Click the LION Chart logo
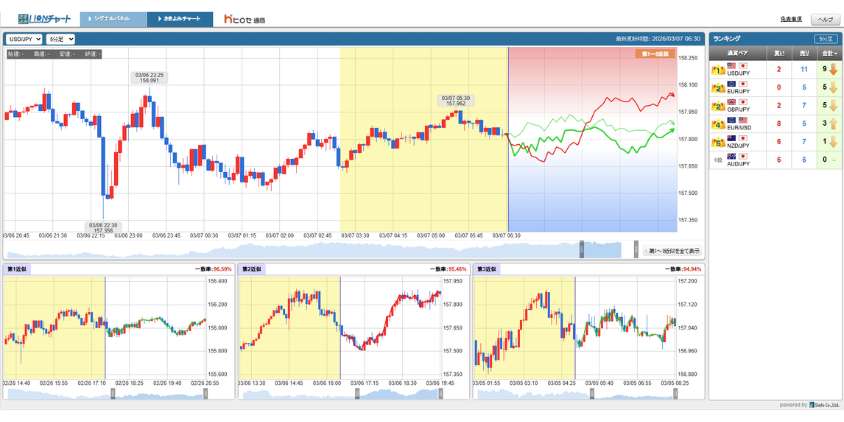This screenshot has height=422, width=844. click(37, 19)
